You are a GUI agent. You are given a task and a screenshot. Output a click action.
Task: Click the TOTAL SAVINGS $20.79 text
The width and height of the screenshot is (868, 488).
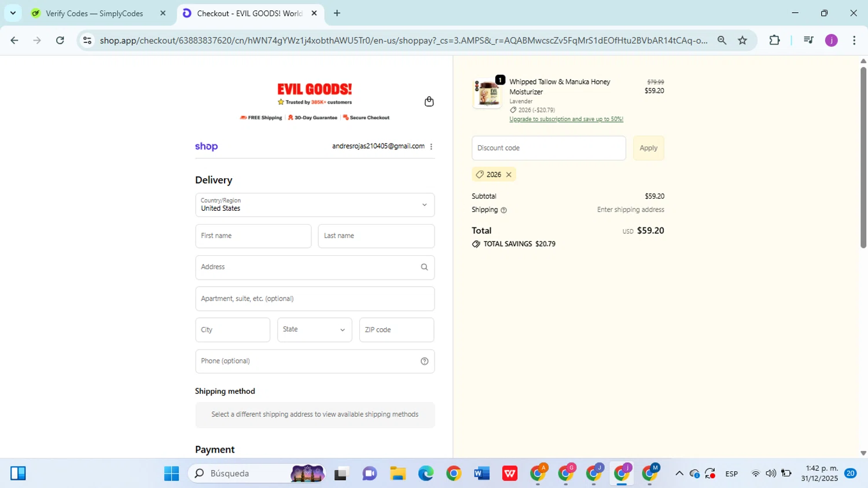tap(519, 244)
